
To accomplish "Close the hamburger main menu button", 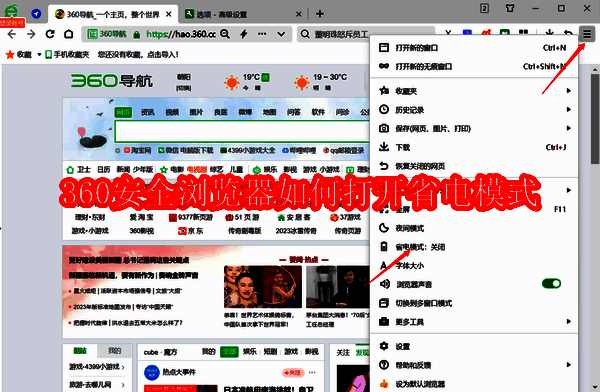I will point(587,34).
